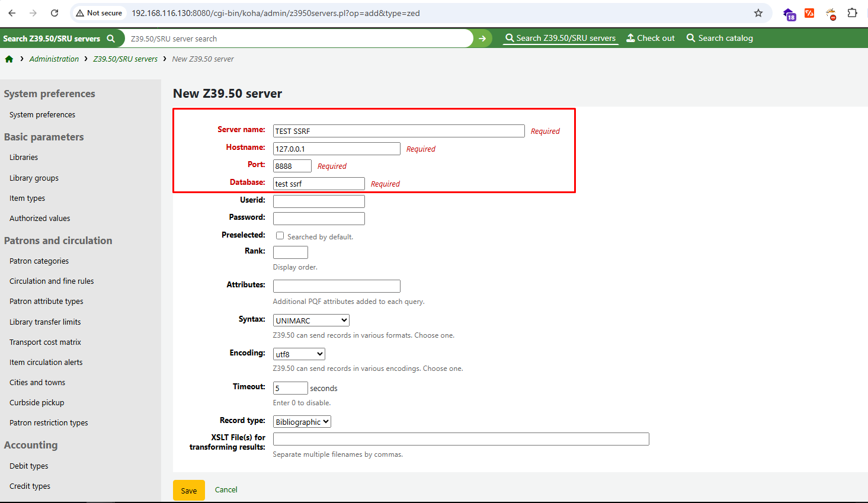The image size is (868, 503).
Task: Click magnifier icon beside Search Z39.50/SRU servers label
Action: tap(111, 39)
